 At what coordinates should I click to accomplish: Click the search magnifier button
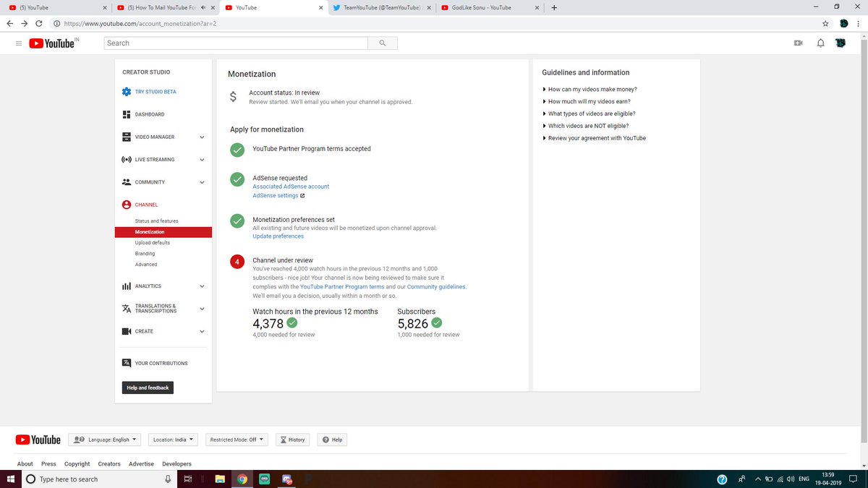(383, 43)
